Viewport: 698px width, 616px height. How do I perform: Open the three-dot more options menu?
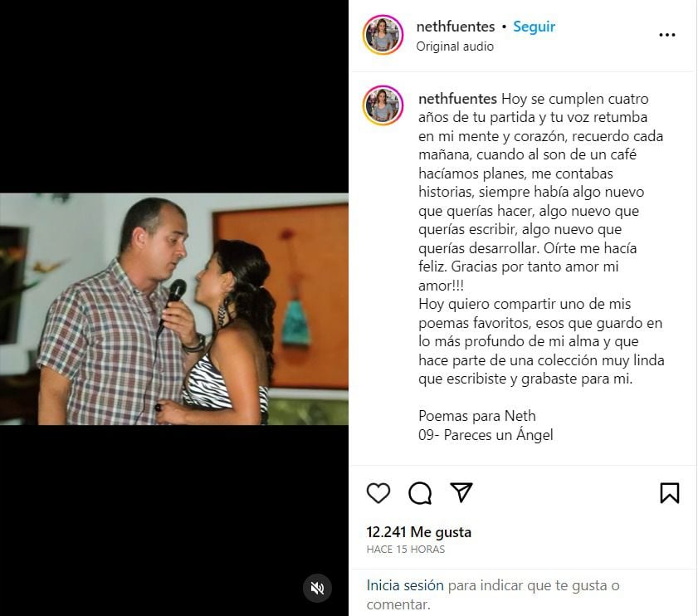[666, 35]
